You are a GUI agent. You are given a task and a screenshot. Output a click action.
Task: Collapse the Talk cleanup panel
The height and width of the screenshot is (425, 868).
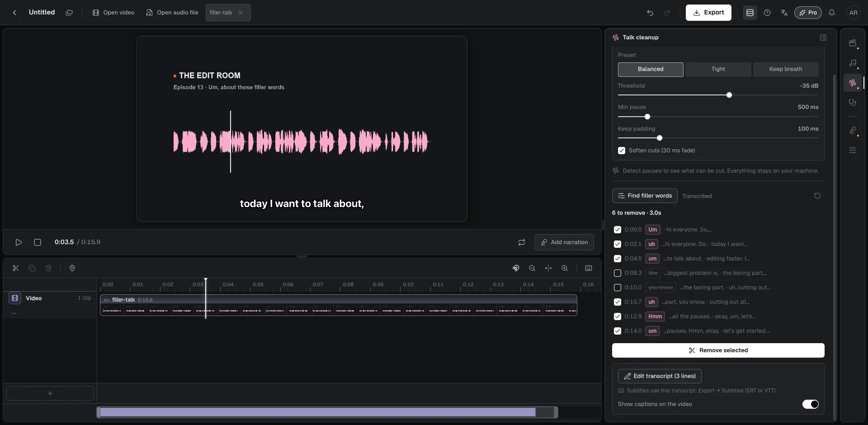(823, 38)
